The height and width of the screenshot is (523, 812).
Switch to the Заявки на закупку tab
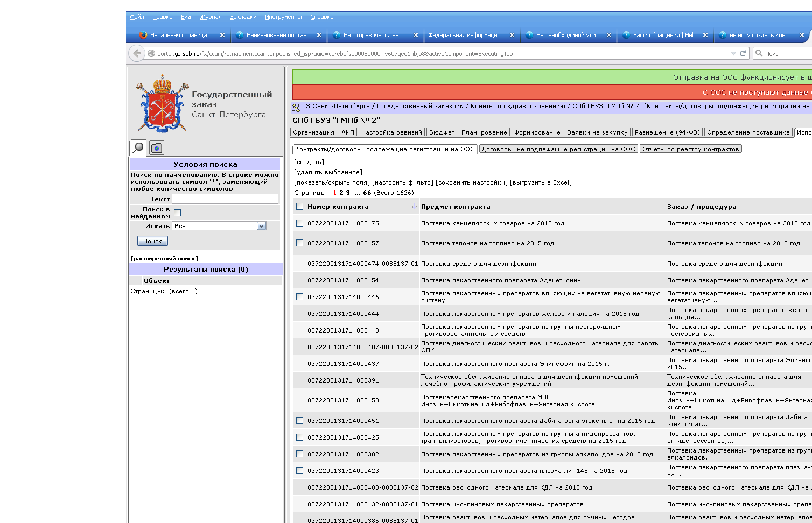(x=597, y=132)
